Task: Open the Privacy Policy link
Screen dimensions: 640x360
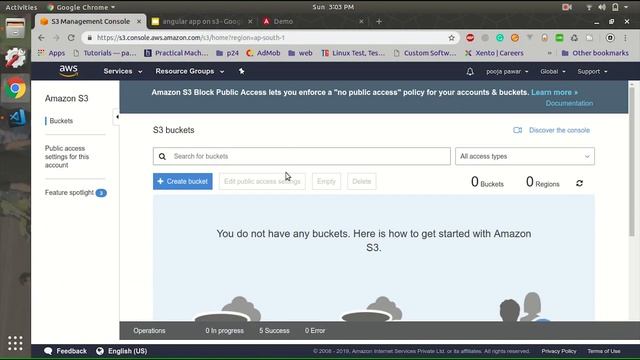Action: 559,351
